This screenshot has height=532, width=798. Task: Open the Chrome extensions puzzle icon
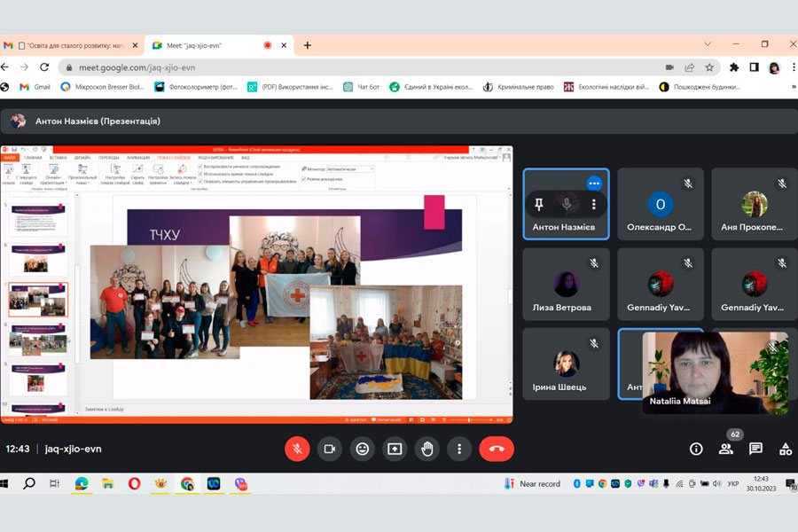tap(734, 67)
